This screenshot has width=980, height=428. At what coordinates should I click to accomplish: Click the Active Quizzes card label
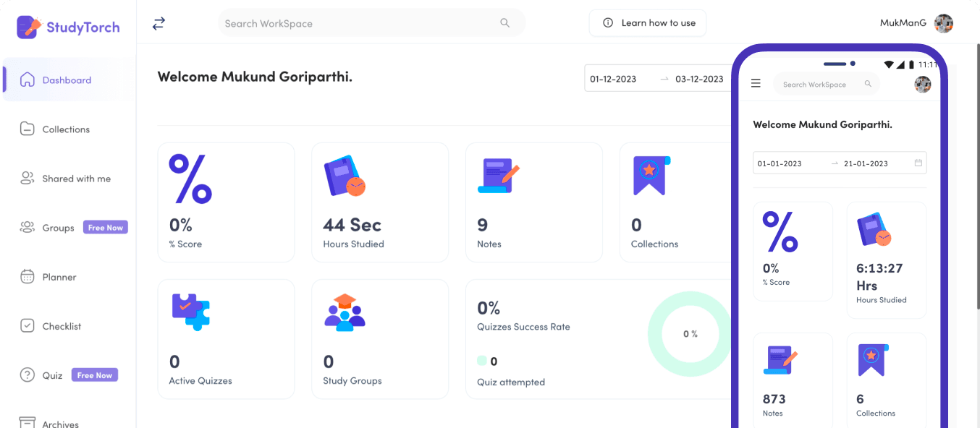(200, 380)
